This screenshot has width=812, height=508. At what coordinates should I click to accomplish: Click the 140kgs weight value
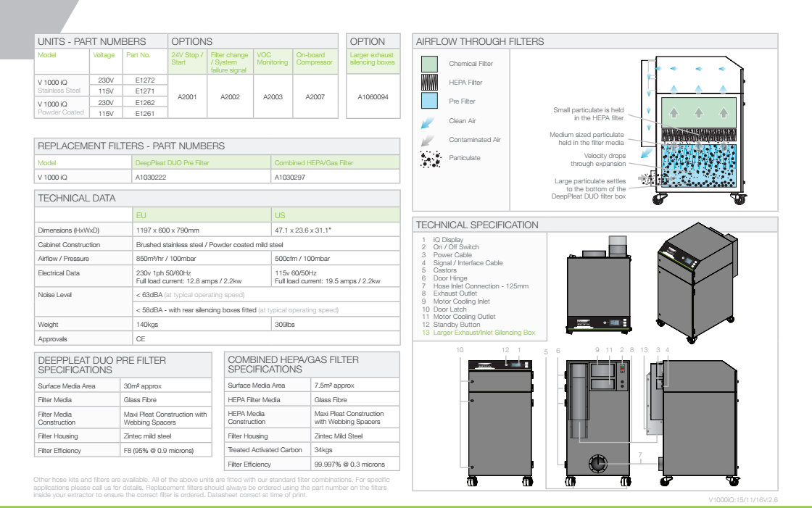tap(147, 325)
